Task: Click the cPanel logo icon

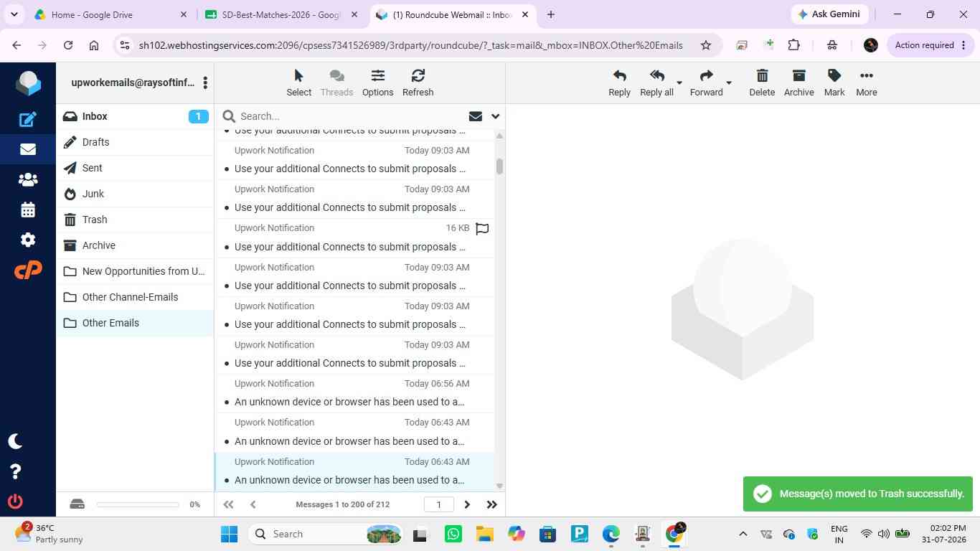Action: click(x=28, y=270)
